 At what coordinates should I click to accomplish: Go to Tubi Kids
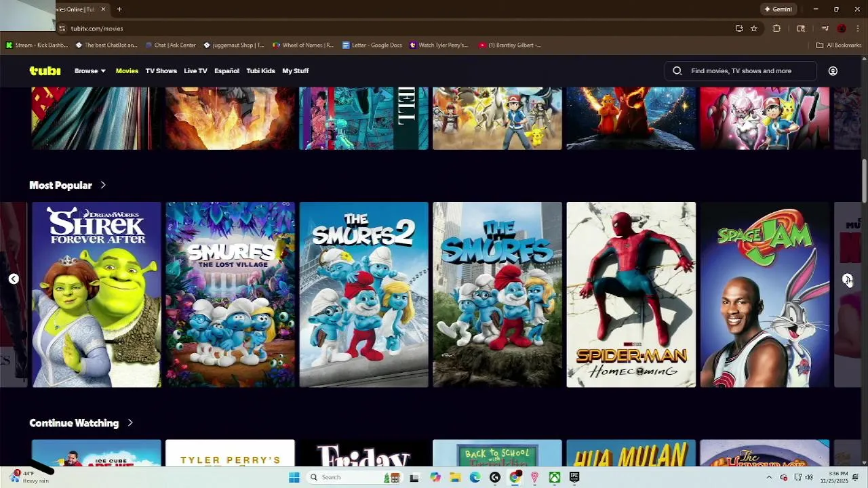(x=260, y=70)
